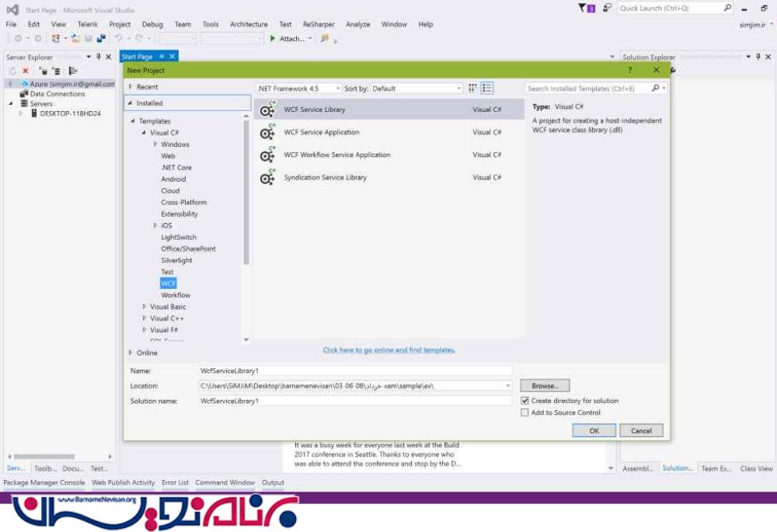Select the Syndication Service Library template

pos(389,177)
